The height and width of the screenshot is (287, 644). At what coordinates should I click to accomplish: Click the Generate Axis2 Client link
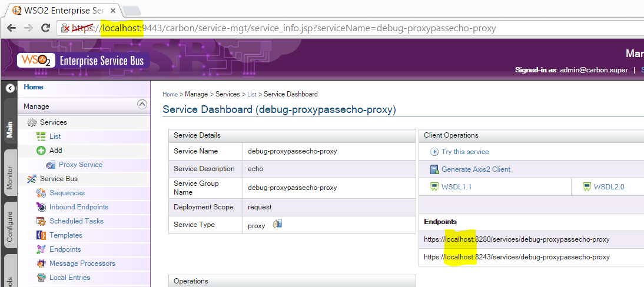476,169
